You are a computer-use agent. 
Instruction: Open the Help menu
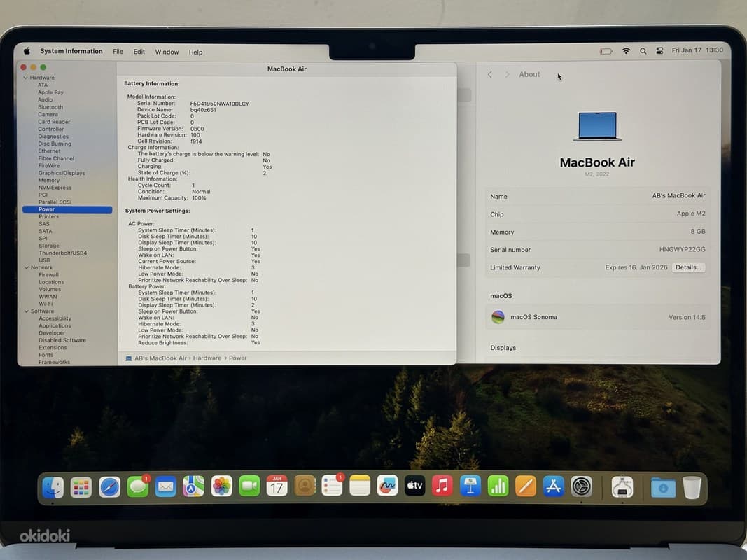pyautogui.click(x=195, y=52)
